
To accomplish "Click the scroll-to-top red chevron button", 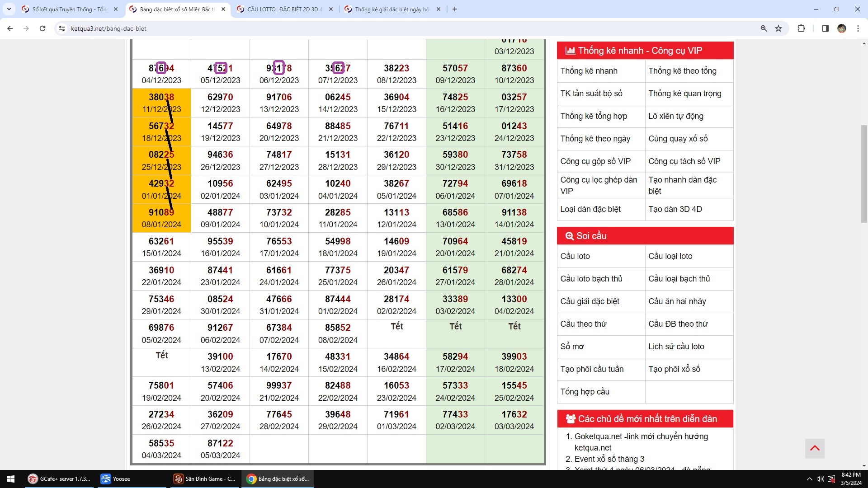I will tap(815, 448).
